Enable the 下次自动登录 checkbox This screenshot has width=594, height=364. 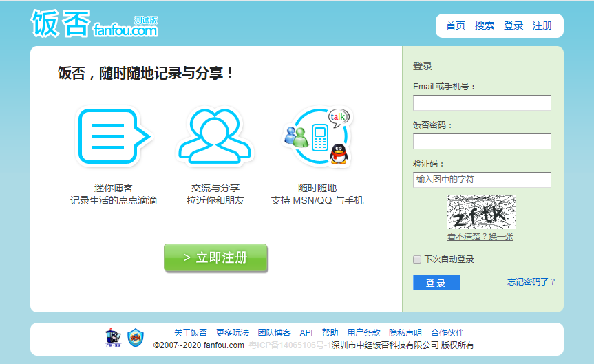417,259
